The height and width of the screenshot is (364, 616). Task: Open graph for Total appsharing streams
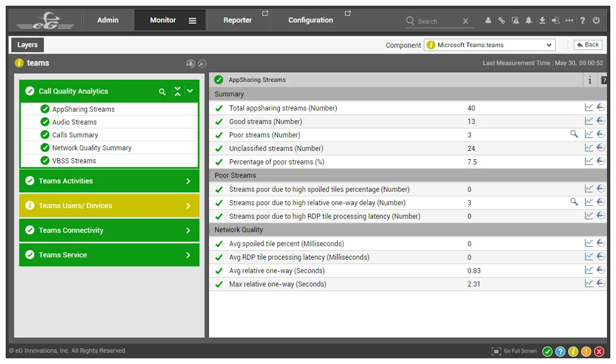(x=589, y=108)
